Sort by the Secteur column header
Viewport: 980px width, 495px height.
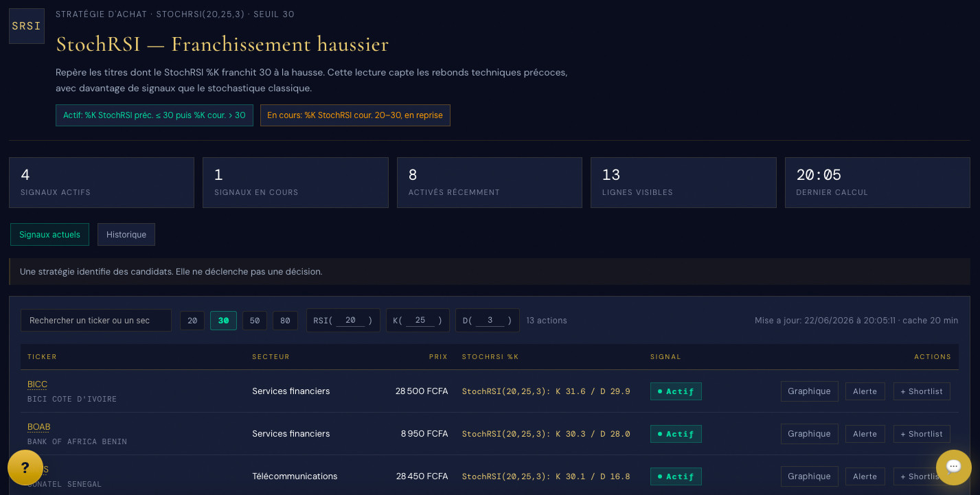271,357
